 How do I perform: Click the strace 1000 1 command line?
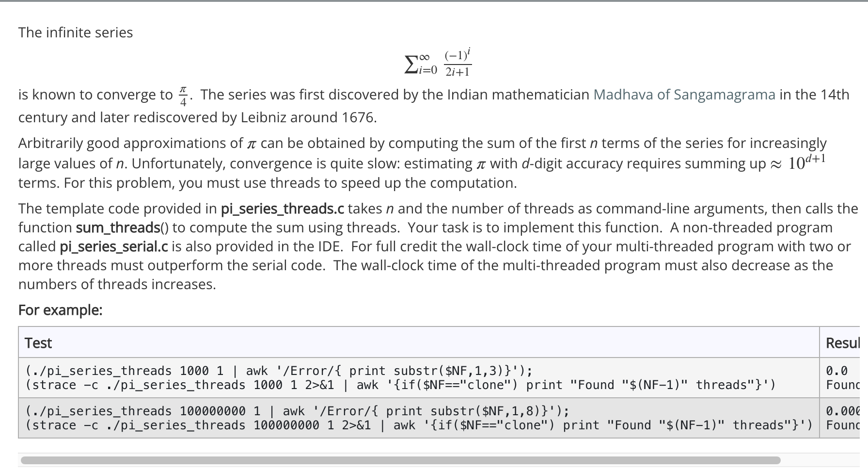(401, 385)
